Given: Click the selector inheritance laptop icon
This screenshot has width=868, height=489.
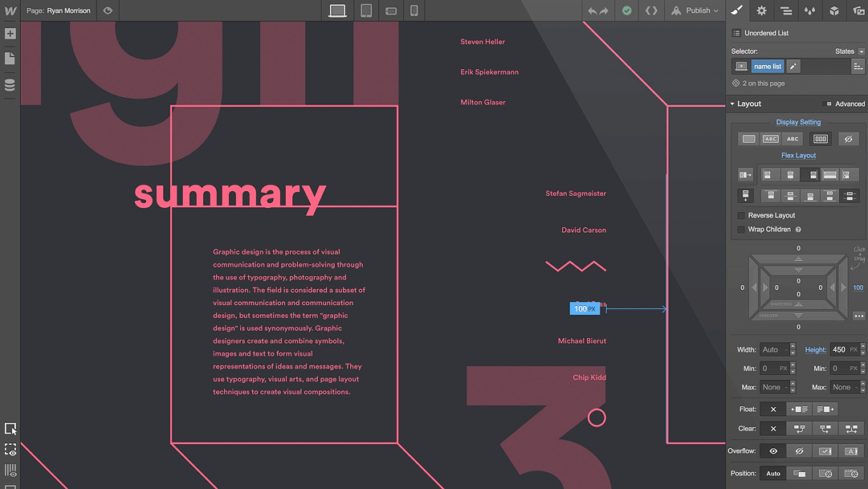Looking at the screenshot, I should [740, 67].
